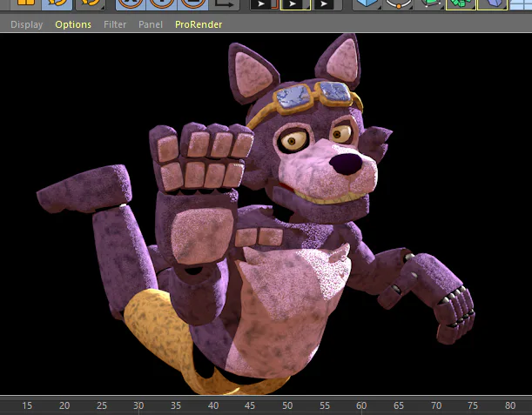
Task: Click frame 65 on the timeline ruler
Action: pos(399,405)
